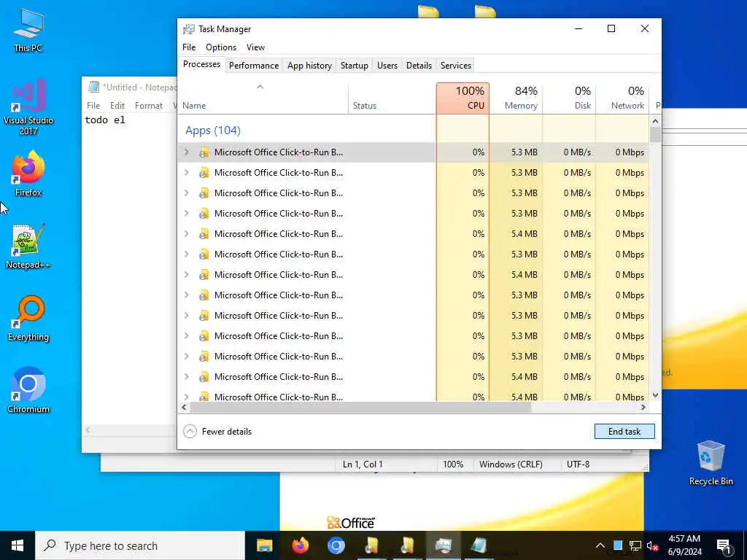Open the Users tab
This screenshot has height=560, width=747.
[387, 65]
